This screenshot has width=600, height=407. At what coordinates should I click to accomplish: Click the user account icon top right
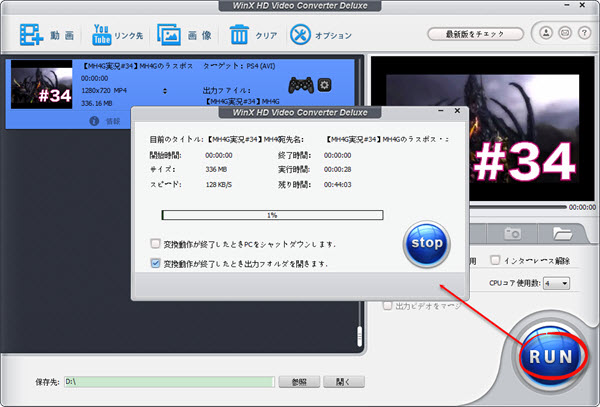[546, 33]
